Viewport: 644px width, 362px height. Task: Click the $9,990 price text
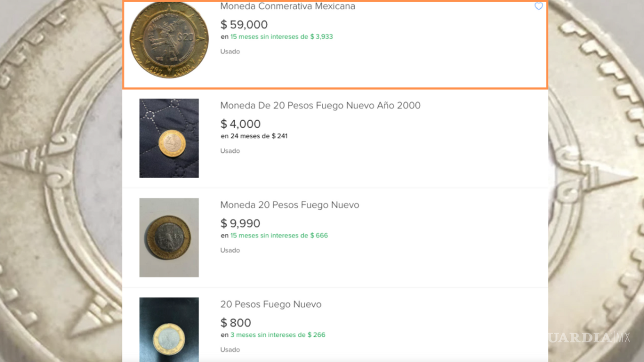(240, 223)
